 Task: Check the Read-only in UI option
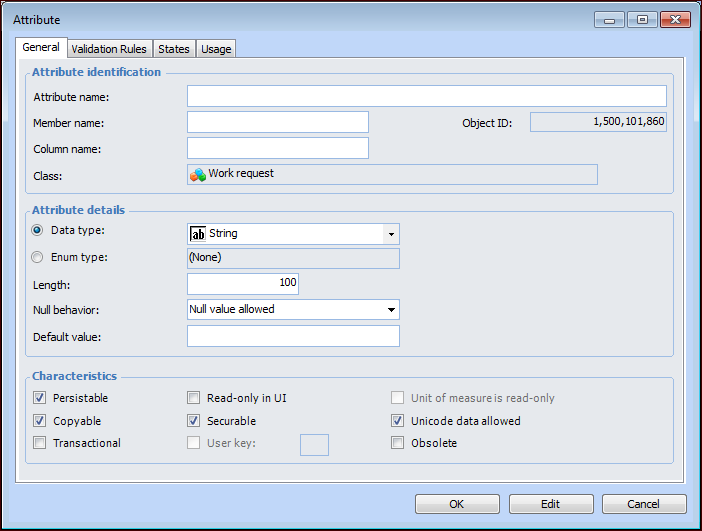pyautogui.click(x=193, y=398)
